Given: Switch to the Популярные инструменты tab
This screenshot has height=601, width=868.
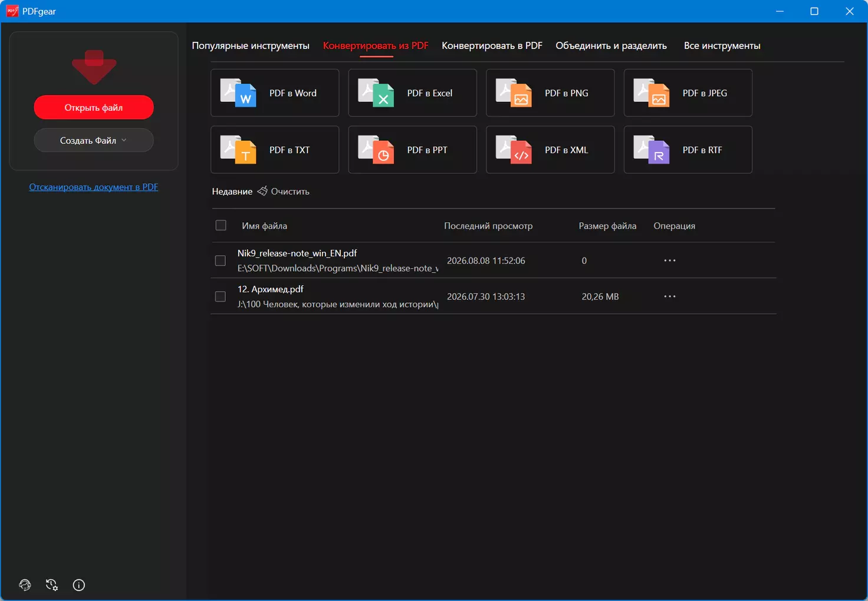Looking at the screenshot, I should click(x=251, y=45).
